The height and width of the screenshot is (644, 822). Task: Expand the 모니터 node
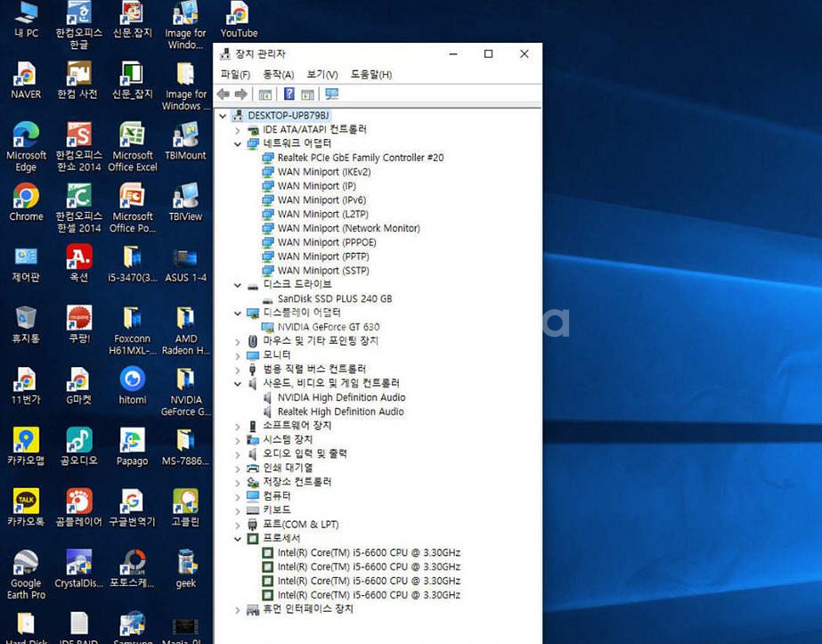pos(238,355)
